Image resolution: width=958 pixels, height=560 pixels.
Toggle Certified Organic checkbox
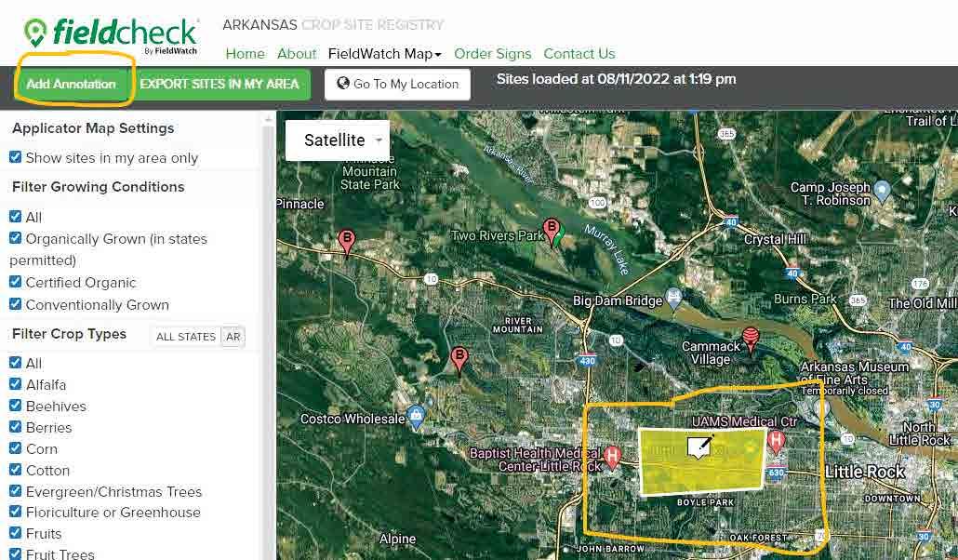tap(15, 282)
